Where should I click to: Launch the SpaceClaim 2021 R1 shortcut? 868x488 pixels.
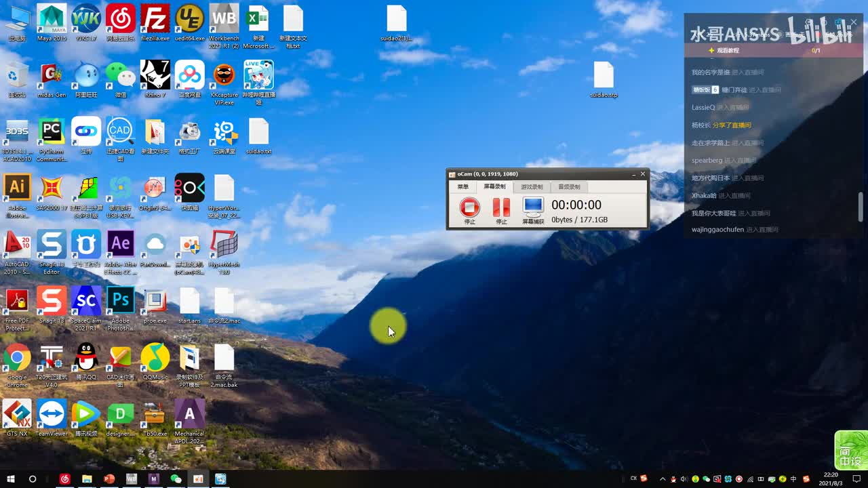click(86, 309)
